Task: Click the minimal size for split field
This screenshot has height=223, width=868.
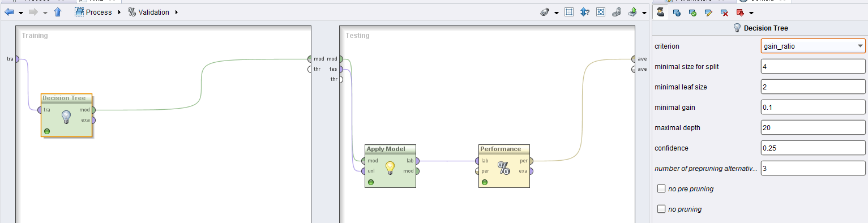Action: click(813, 66)
